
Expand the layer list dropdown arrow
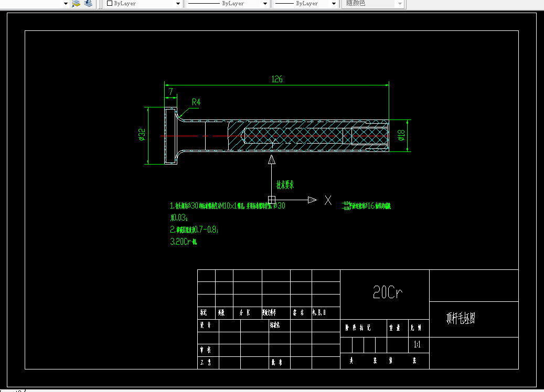point(66,4)
